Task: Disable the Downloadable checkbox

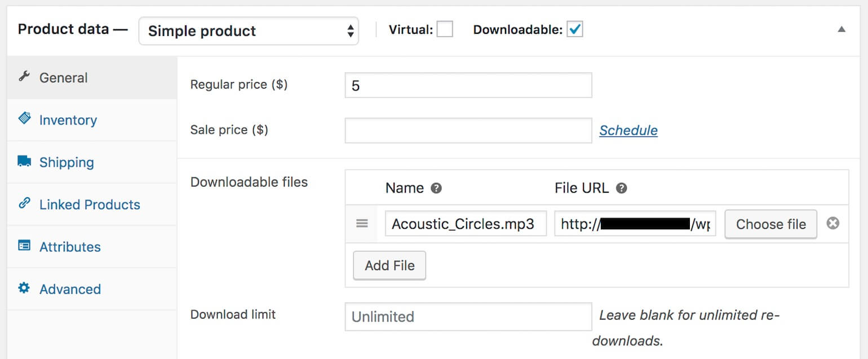Action: [x=575, y=29]
